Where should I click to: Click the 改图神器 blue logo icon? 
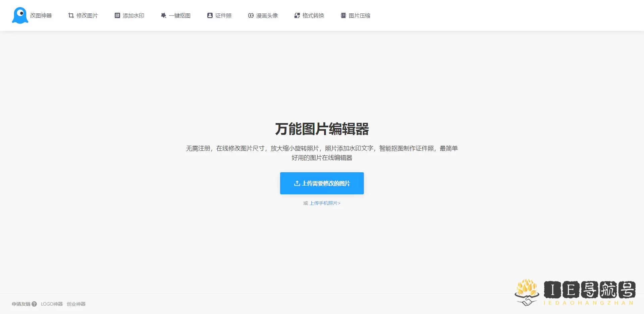point(20,15)
